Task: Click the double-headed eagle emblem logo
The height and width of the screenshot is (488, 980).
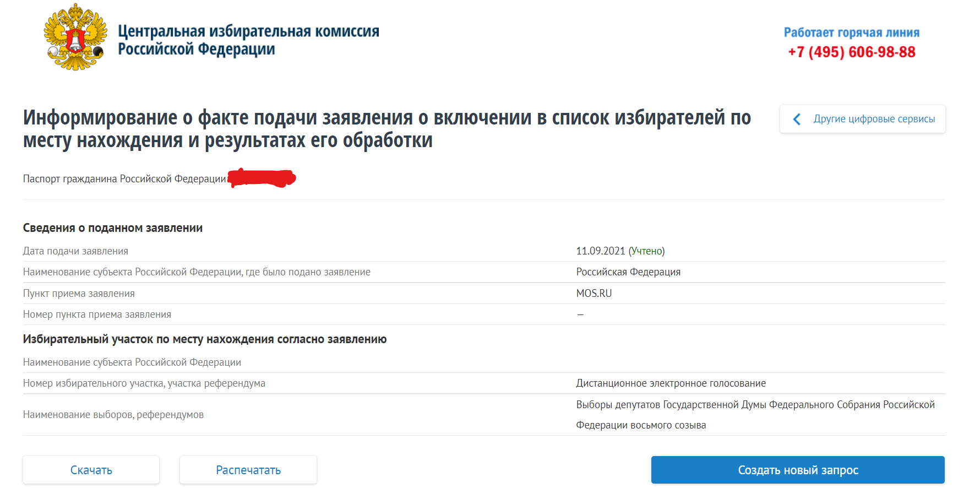Action: pos(75,37)
